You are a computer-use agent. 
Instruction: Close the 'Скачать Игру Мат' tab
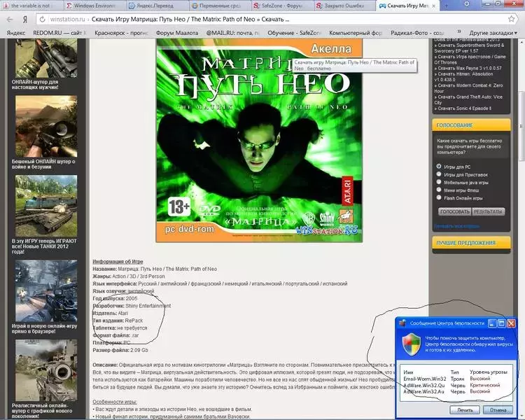pos(434,6)
